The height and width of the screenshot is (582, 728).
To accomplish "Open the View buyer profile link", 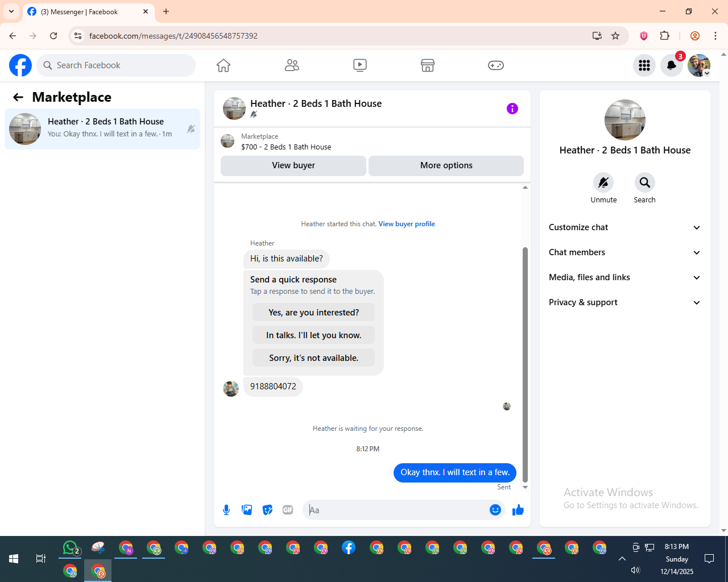I will click(407, 224).
